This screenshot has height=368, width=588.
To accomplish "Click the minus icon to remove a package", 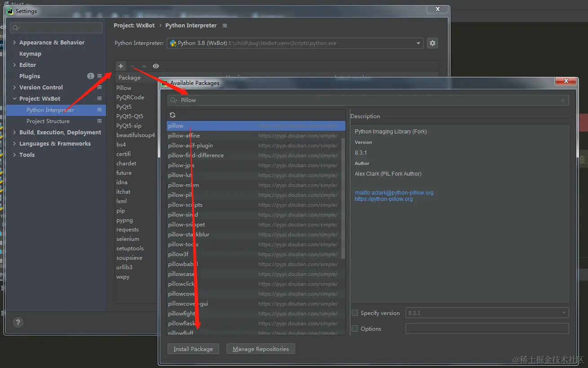I will click(x=133, y=66).
